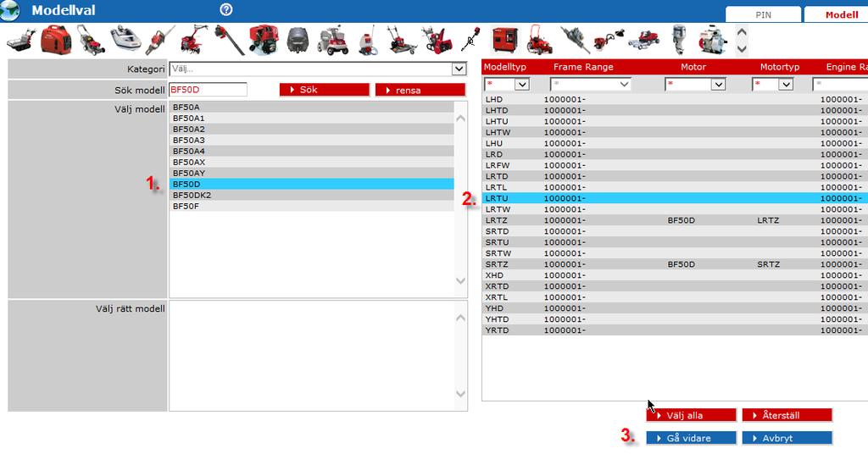Select the inflatable boat product icon
The width and height of the screenshot is (868, 454).
pyautogui.click(x=125, y=39)
